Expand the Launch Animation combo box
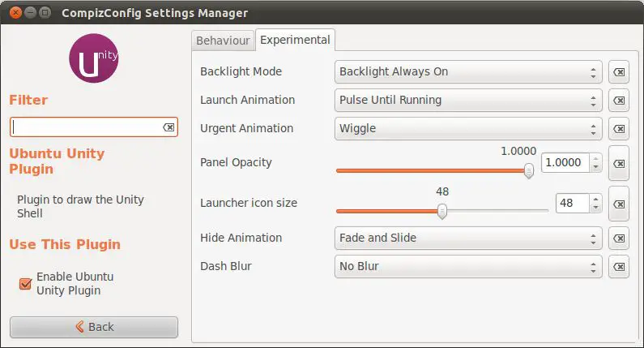 click(x=468, y=101)
